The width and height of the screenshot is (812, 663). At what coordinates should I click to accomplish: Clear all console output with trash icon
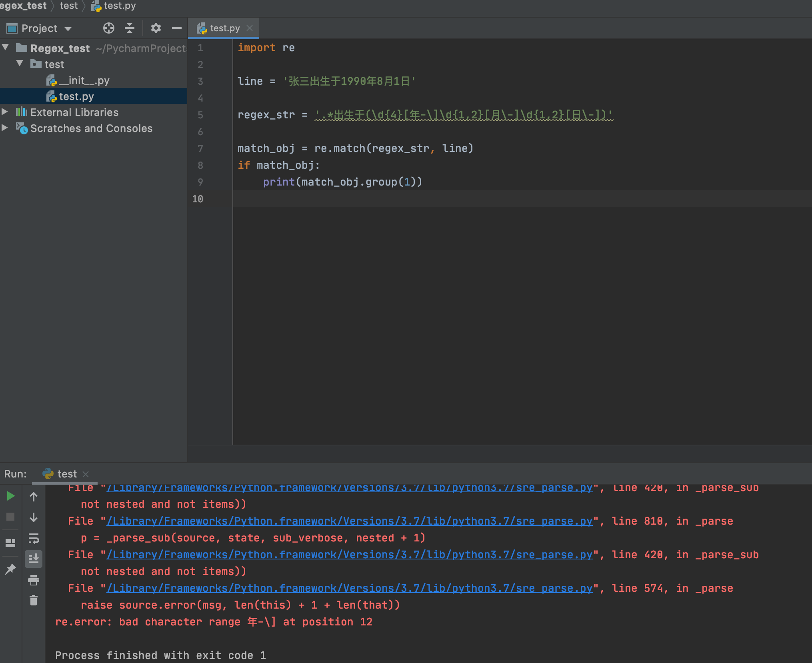coord(34,600)
